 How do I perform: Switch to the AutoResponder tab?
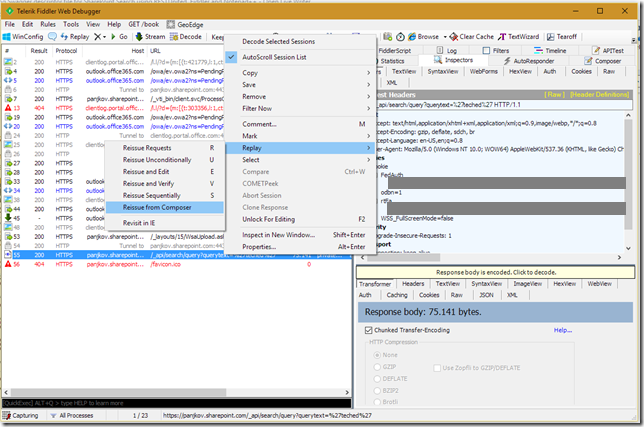(529, 61)
